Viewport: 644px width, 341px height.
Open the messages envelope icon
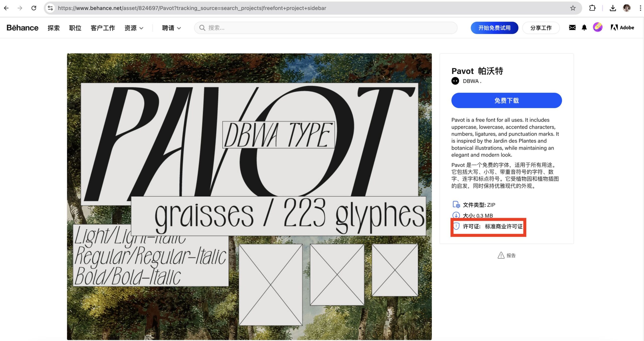(572, 27)
